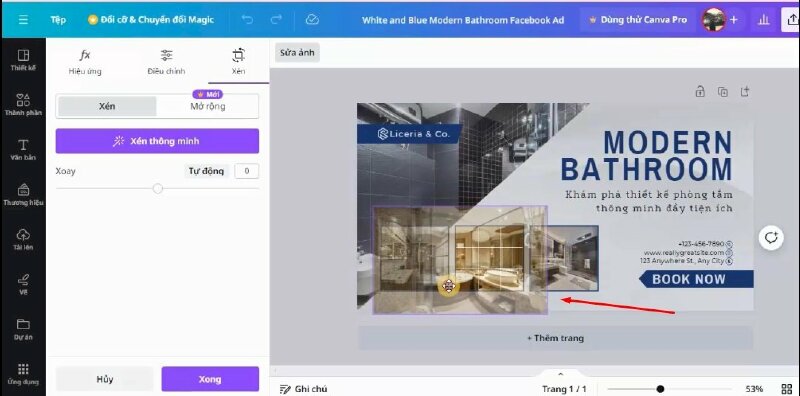Open Ghi chú notes
800x396 pixels.
pos(304,389)
